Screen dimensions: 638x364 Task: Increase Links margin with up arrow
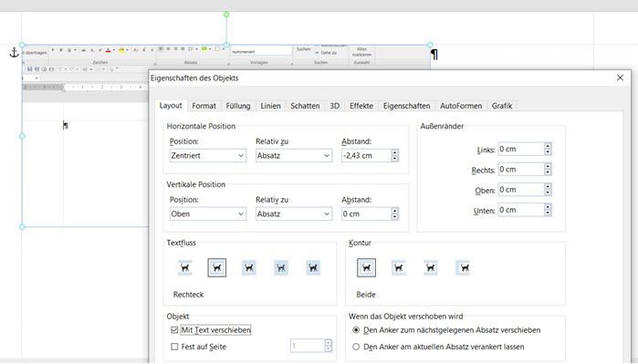548,146
